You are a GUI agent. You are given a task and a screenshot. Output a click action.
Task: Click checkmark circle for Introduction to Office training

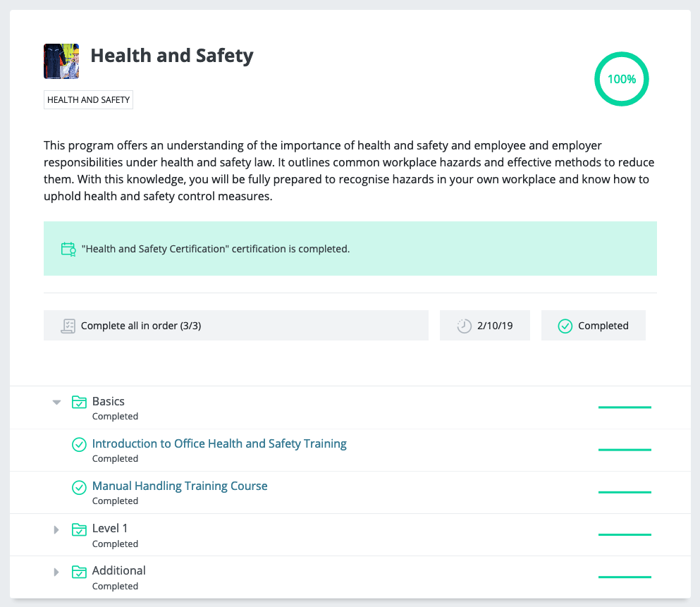click(x=79, y=444)
